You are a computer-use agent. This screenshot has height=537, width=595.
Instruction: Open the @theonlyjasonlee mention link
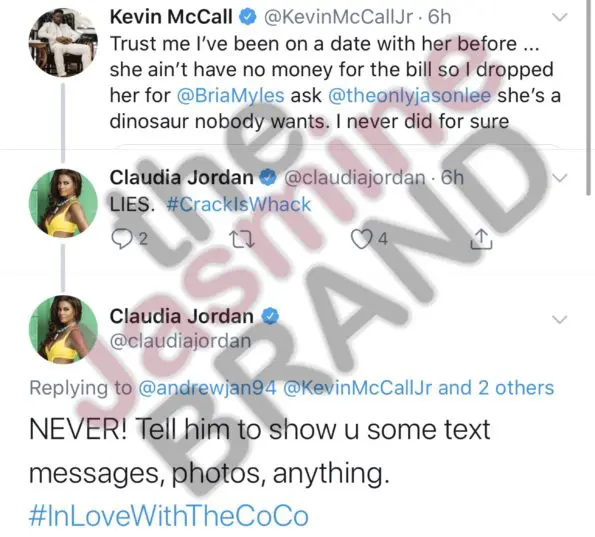point(409,95)
